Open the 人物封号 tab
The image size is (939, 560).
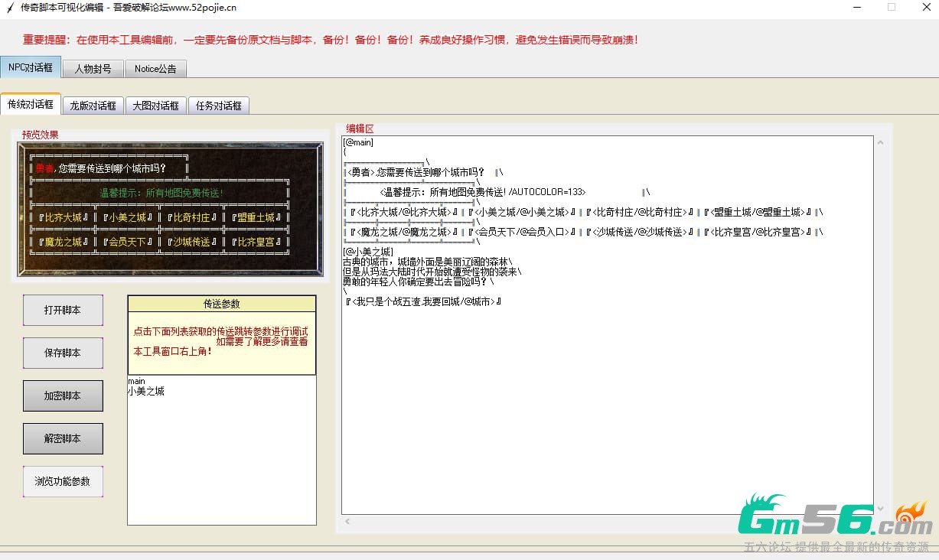click(93, 68)
